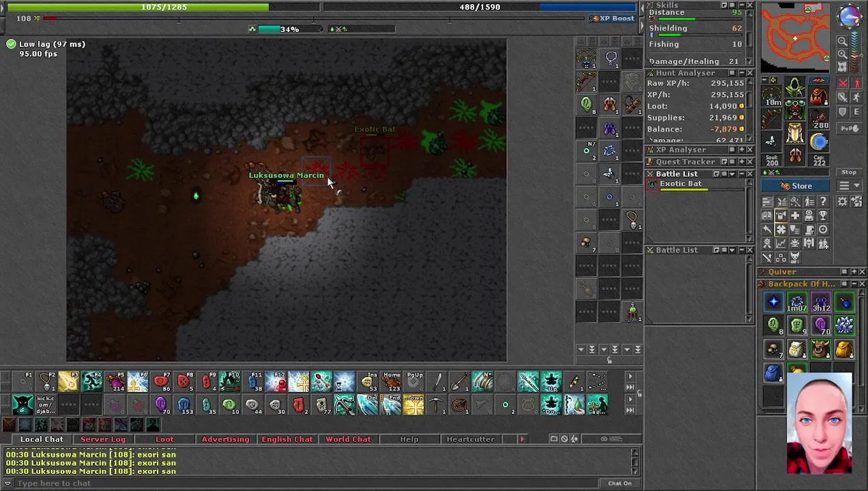Collapse the Hunt Analyser panel

coord(742,73)
